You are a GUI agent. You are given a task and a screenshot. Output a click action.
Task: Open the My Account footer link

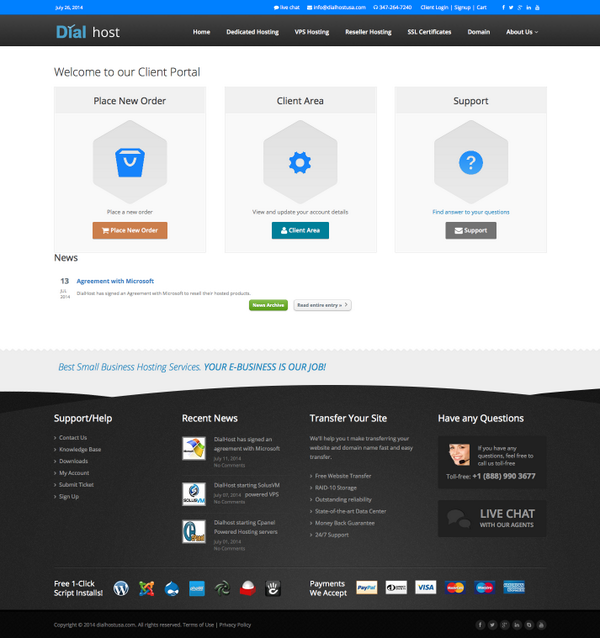(74, 473)
